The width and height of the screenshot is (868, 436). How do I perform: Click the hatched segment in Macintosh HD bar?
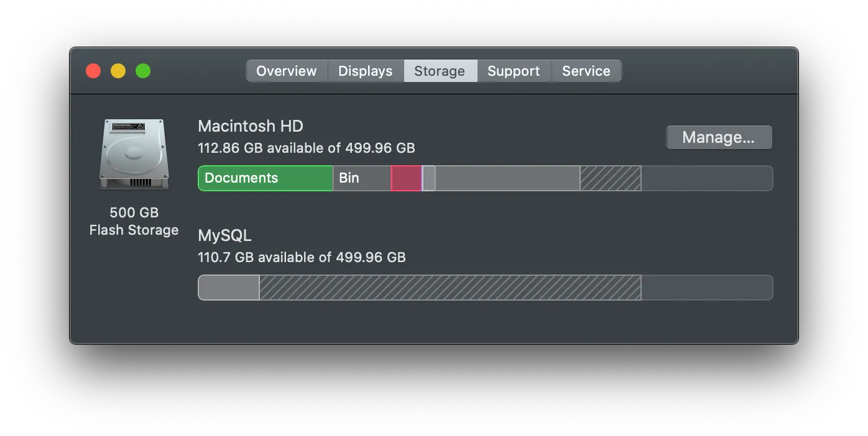point(610,178)
